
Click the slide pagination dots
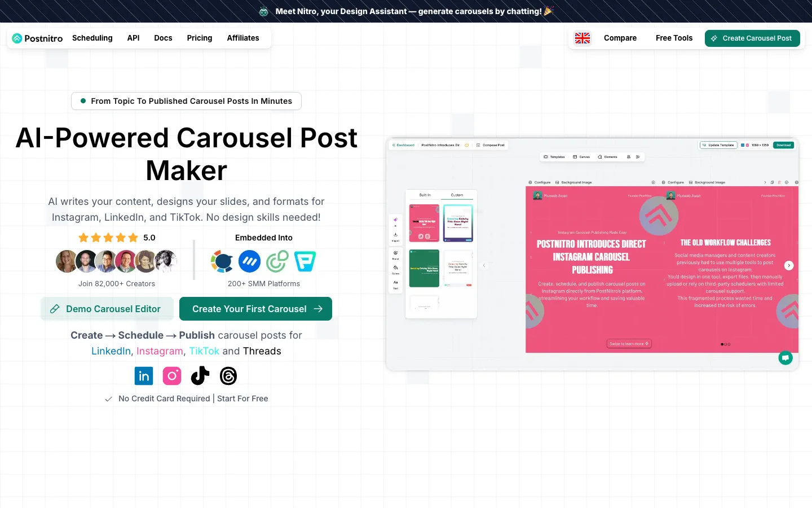click(x=726, y=344)
